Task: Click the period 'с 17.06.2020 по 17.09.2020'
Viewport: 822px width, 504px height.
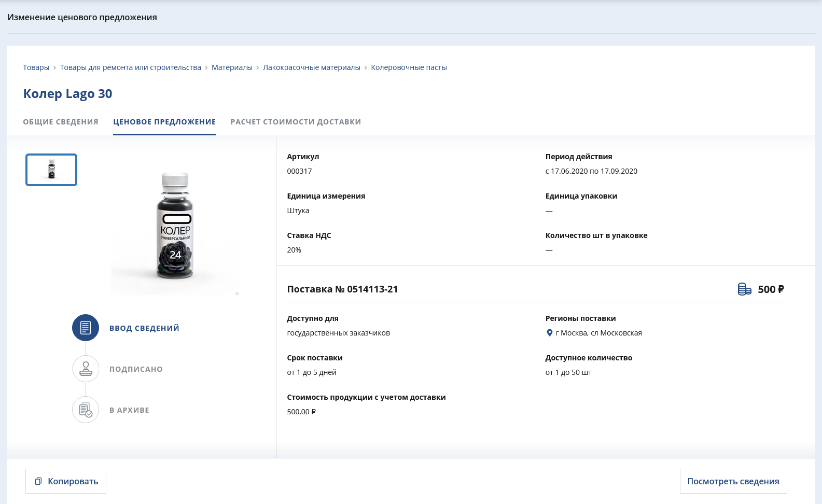Action: pos(591,171)
